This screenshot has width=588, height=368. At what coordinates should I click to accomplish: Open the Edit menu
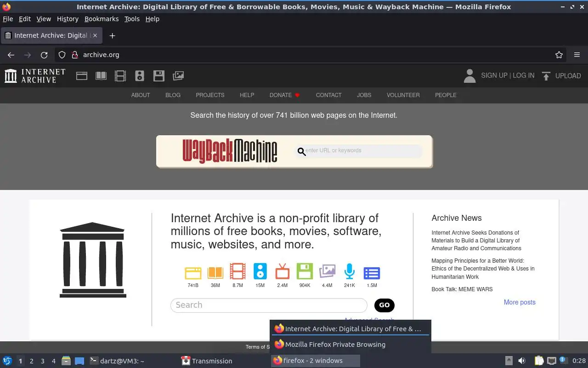[25, 19]
